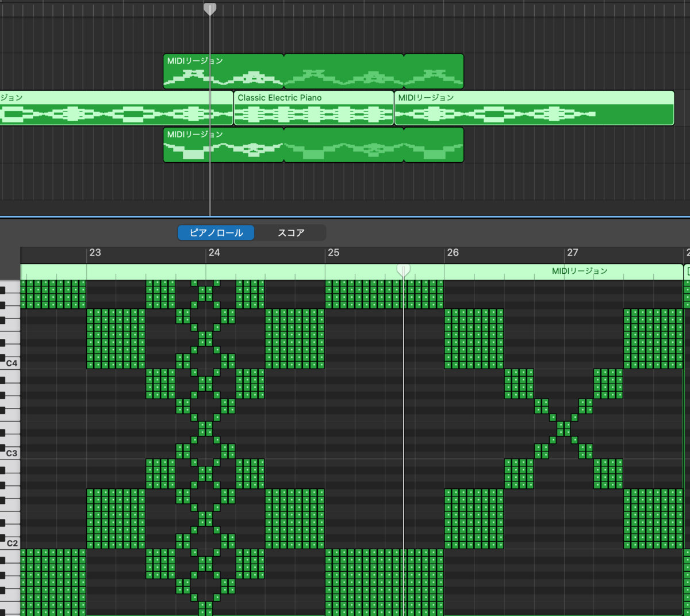Viewport: 690px width, 616px height.
Task: Click bar 23 on the piano roll ruler
Action: (x=95, y=252)
